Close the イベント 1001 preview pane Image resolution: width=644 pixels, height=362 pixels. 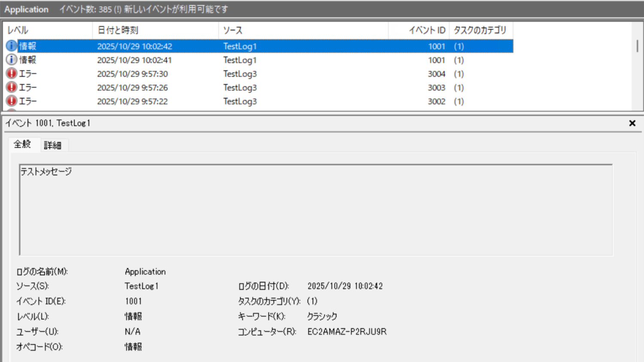pos(632,123)
